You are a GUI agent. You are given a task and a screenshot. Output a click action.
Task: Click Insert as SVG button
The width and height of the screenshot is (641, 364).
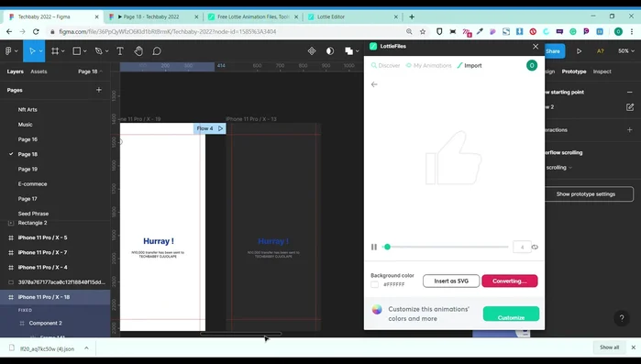[451, 281]
